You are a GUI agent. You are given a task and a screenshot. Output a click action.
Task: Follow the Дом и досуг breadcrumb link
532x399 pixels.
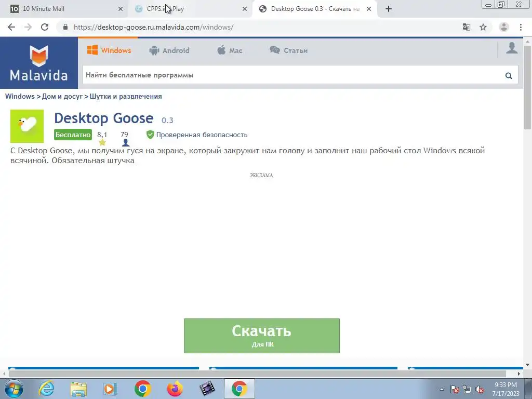[62, 96]
